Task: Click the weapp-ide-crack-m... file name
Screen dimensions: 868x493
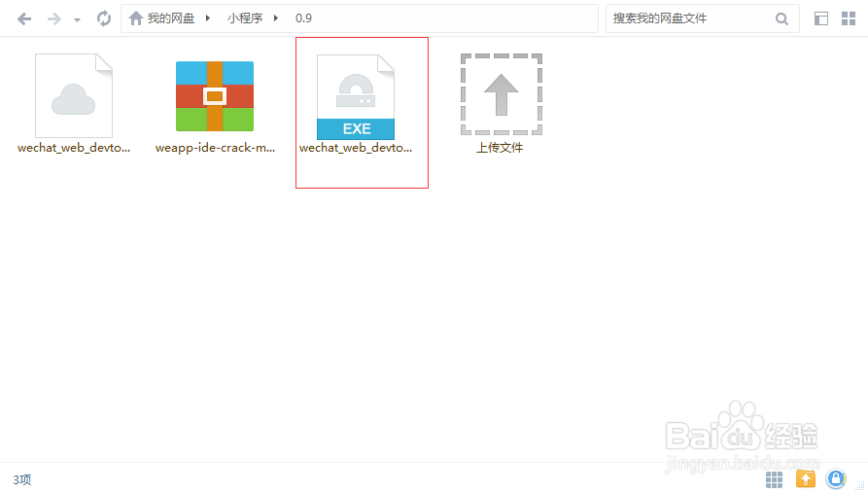Action: (x=215, y=148)
